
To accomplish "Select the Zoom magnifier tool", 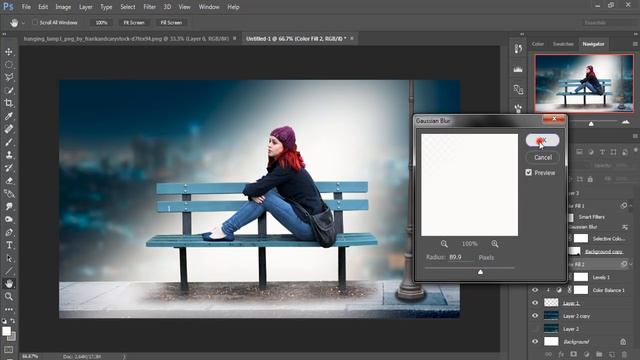I will tap(9, 297).
